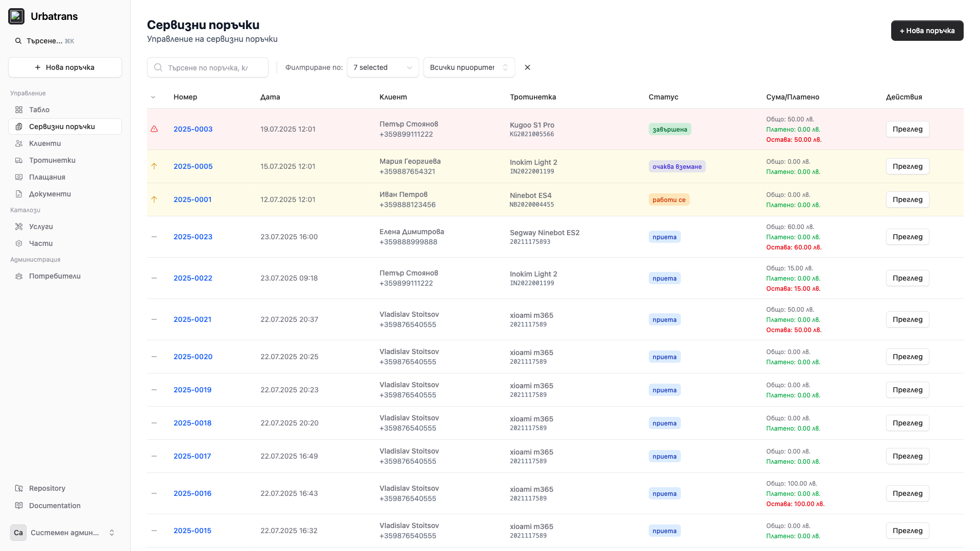Open order 2025-0023 details link
Viewport: 980px width, 551px height.
(192, 237)
